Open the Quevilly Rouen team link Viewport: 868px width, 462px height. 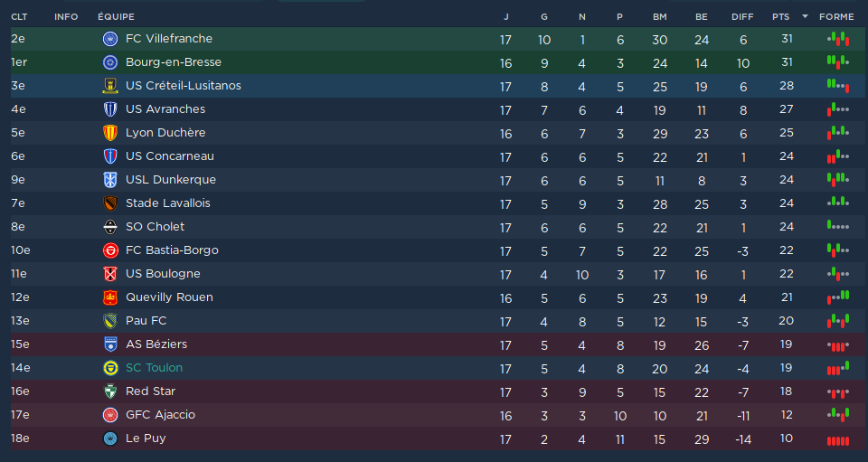tap(169, 297)
